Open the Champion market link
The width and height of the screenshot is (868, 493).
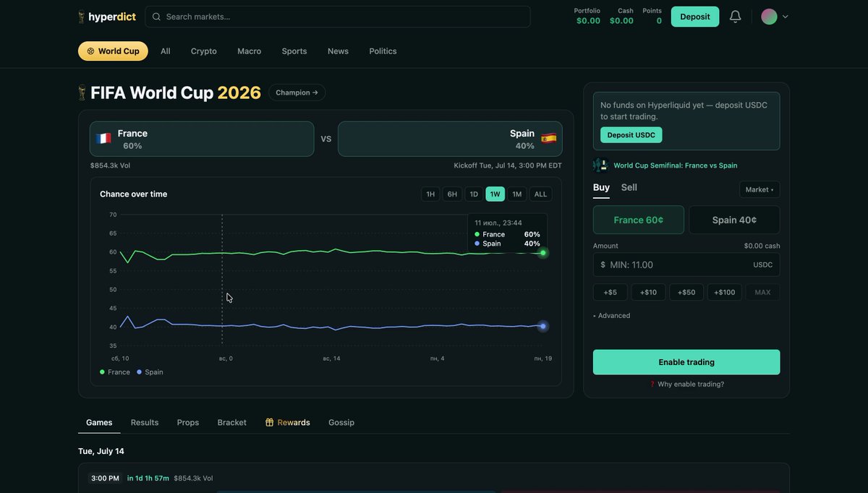tap(297, 93)
